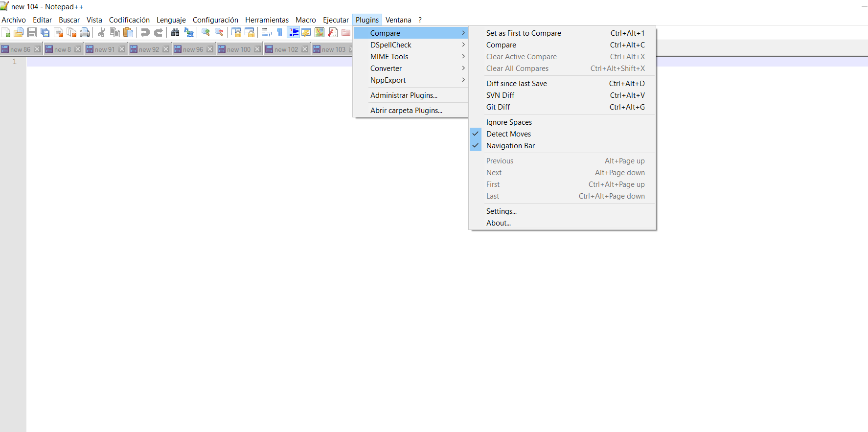This screenshot has height=432, width=868.
Task: Open the Macro menu
Action: coord(305,20)
